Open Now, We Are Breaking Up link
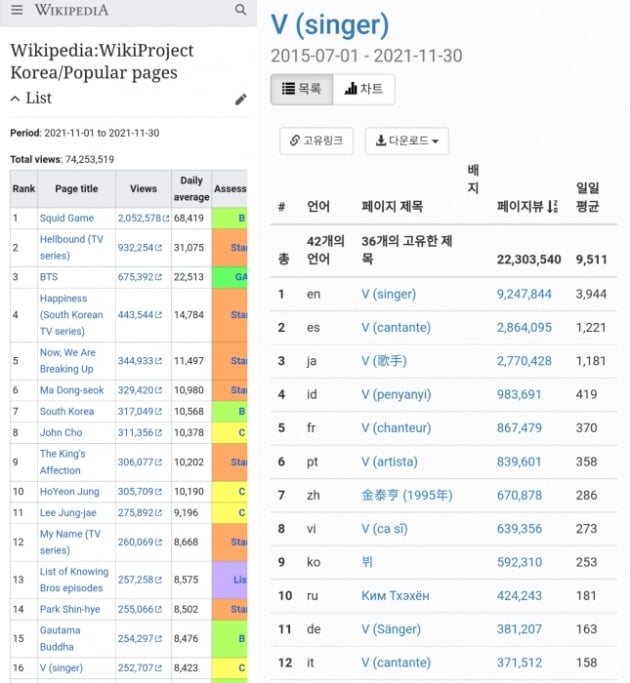The height and width of the screenshot is (683, 630). 68,360
